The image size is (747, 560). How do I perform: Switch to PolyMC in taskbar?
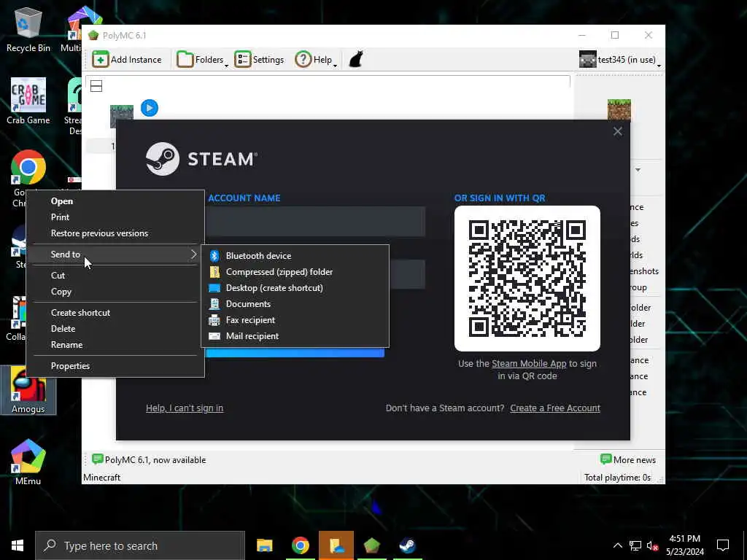[x=371, y=545]
